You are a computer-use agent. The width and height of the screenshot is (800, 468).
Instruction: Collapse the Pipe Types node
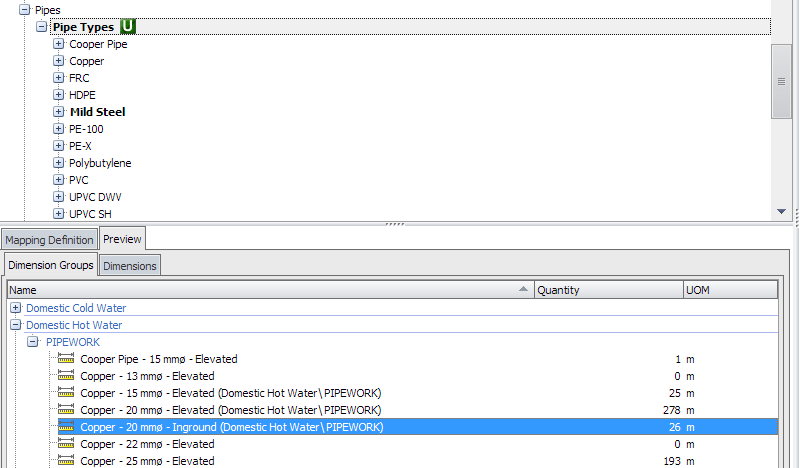41,27
